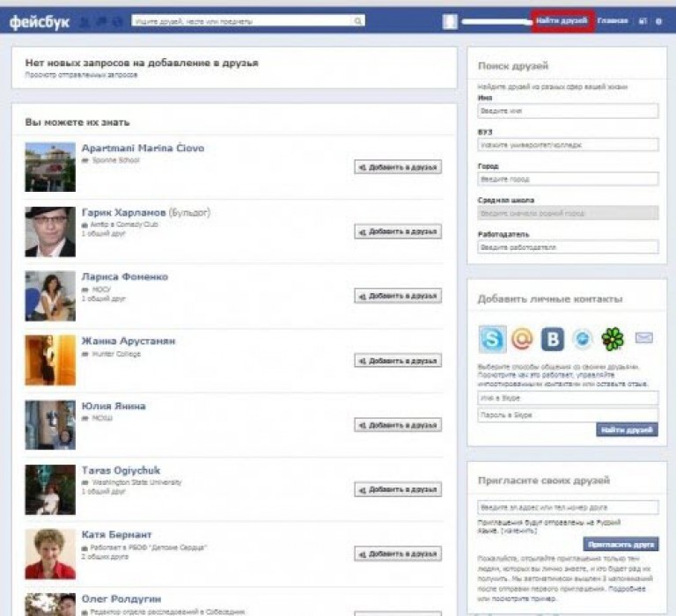
Task: Add Лариса Фоменко as friend
Action: [398, 296]
